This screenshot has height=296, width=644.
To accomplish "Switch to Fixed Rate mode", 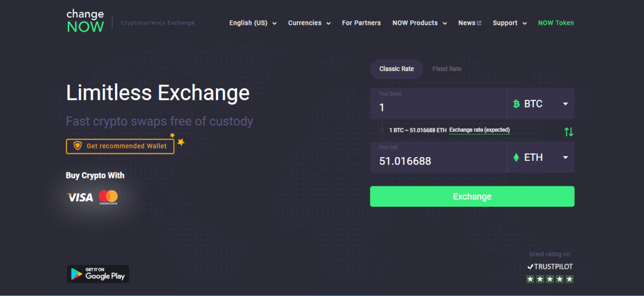I will click(447, 69).
